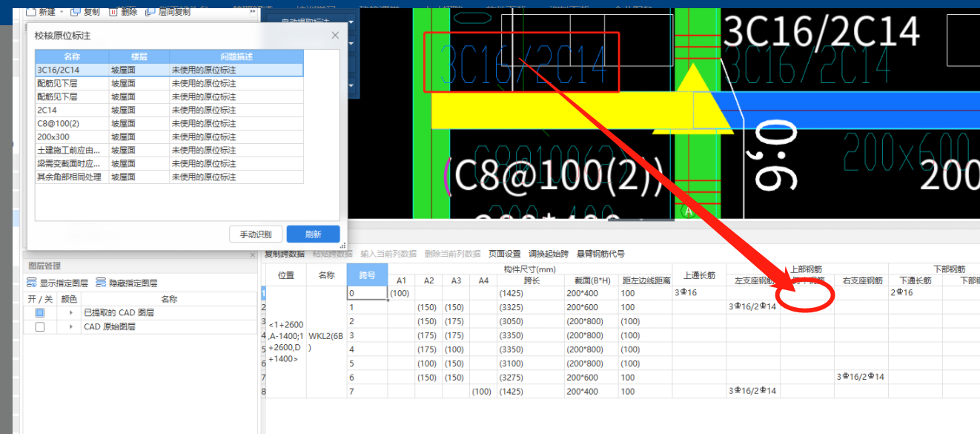The height and width of the screenshot is (434, 980).
Task: Click the 跨号 cell containing 0
Action: [367, 293]
